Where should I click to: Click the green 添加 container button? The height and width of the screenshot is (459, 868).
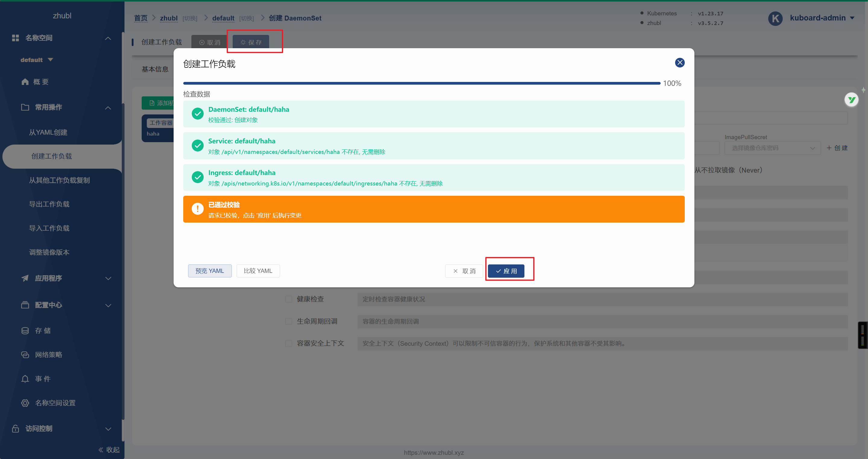158,103
